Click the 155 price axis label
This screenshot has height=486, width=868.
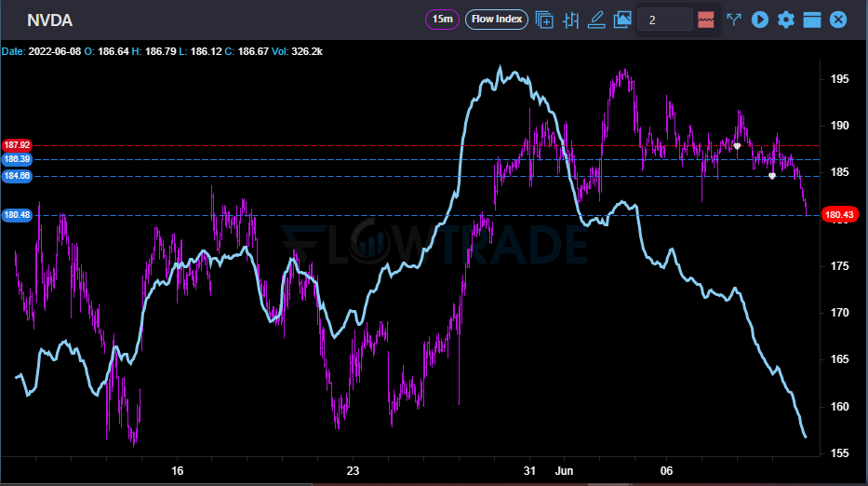tap(839, 453)
